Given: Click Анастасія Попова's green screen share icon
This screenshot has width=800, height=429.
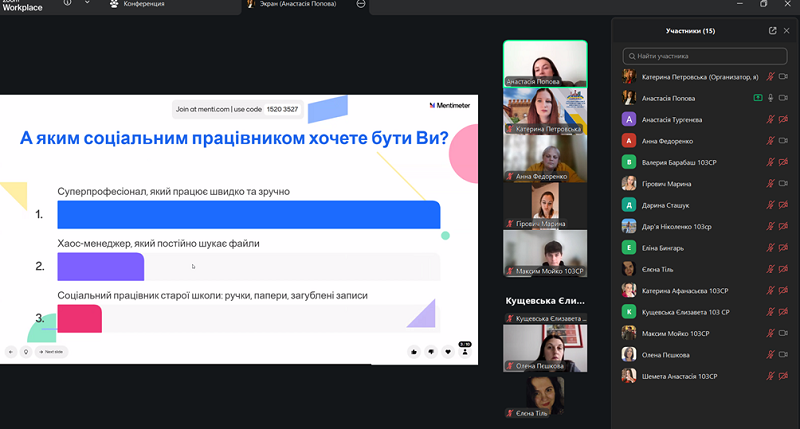Looking at the screenshot, I should click(758, 98).
